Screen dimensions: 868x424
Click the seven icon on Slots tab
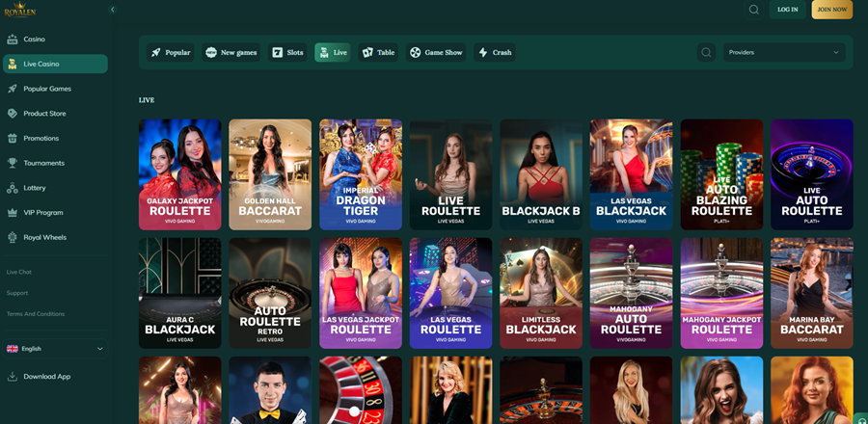pyautogui.click(x=278, y=52)
